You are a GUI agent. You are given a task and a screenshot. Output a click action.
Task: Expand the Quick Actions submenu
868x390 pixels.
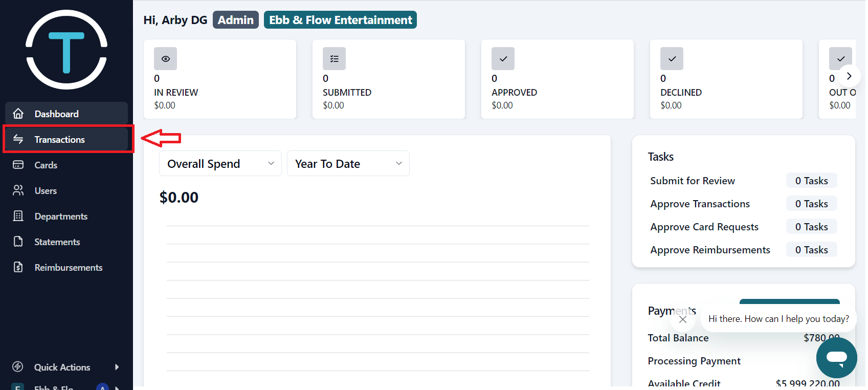[x=117, y=367]
